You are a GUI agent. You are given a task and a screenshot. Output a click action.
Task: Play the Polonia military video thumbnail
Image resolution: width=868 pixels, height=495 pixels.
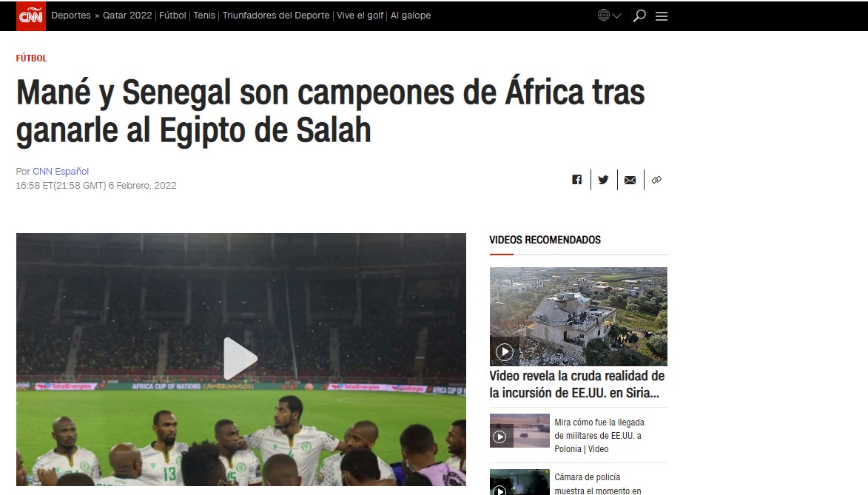point(499,437)
